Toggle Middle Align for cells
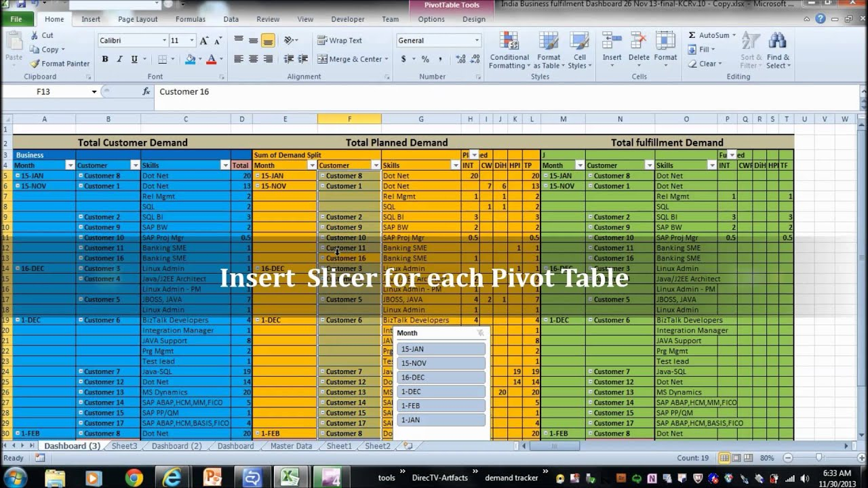The image size is (868, 488). (x=253, y=41)
